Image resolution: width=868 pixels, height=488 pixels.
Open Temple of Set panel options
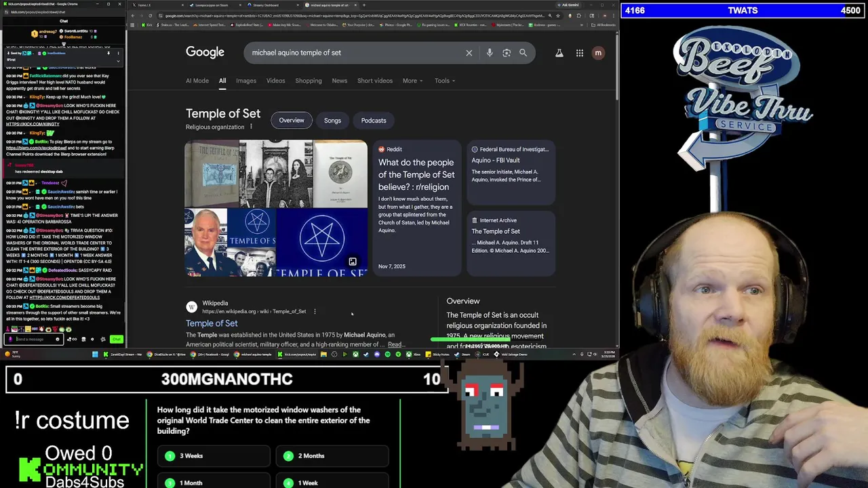click(251, 127)
